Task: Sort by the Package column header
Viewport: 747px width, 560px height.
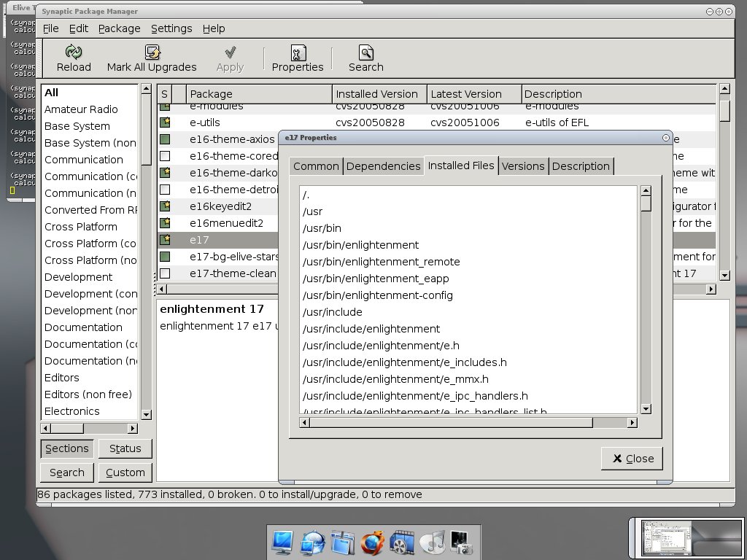Action: pyautogui.click(x=259, y=94)
